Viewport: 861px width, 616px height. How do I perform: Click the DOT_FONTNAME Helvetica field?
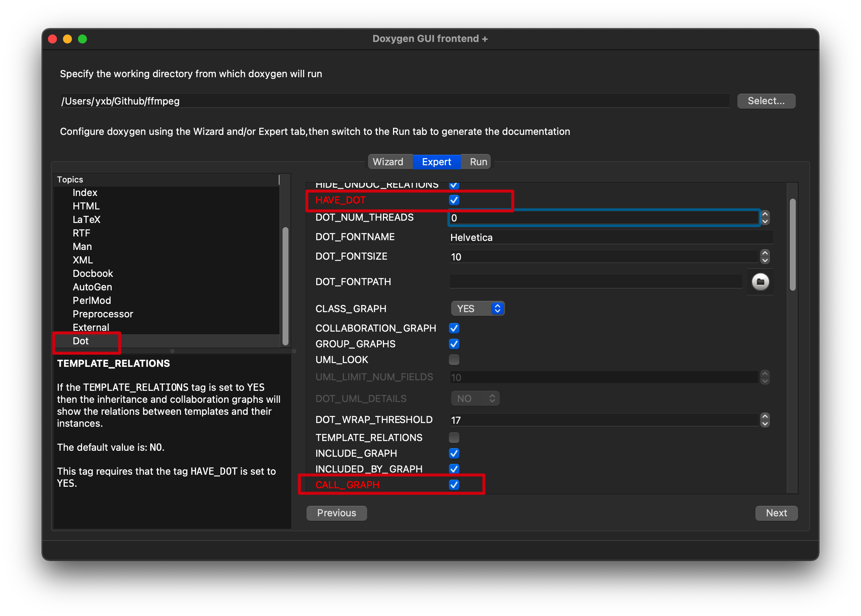point(611,238)
